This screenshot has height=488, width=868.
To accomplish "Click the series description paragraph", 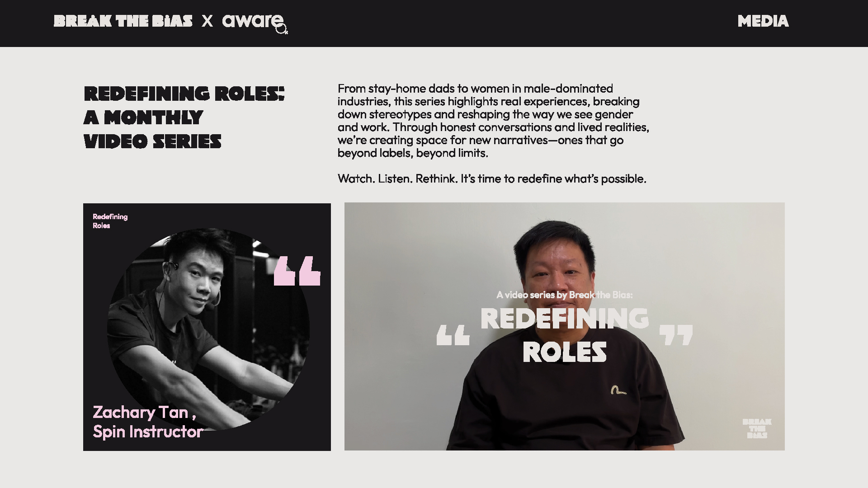I will pos(493,121).
